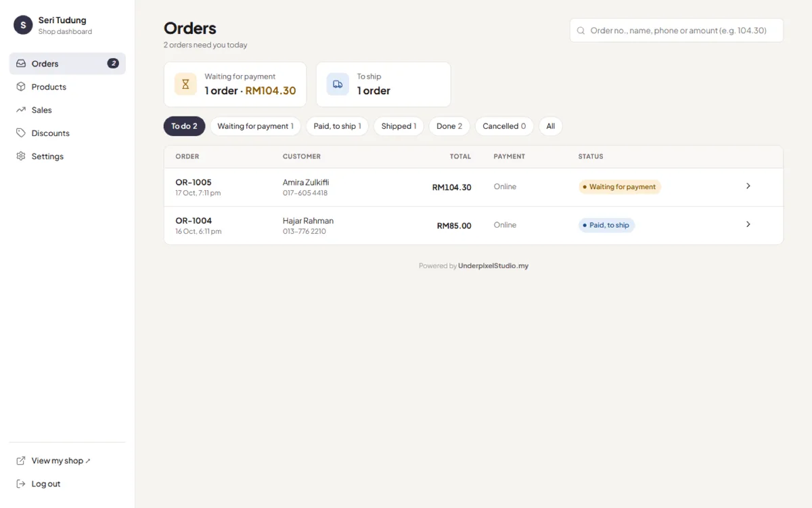The image size is (812, 508).
Task: Open Settings in the sidebar
Action: (x=68, y=156)
